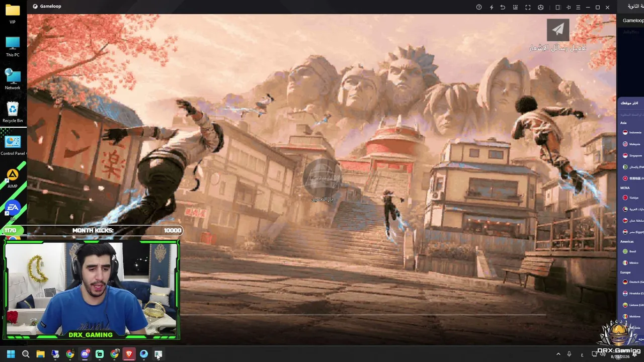Select the Recycle Bin desktop icon
This screenshot has width=644, height=362.
click(x=13, y=112)
